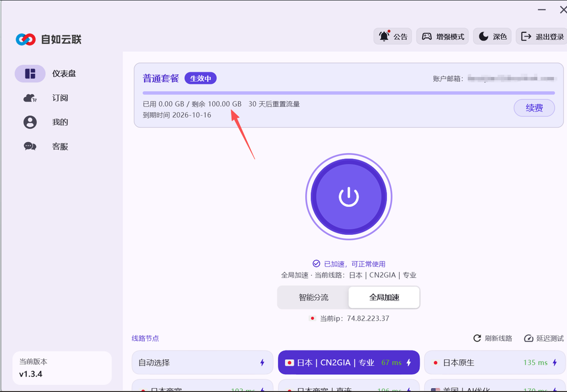Click the 公告 bell icon
This screenshot has height=392, width=567.
[384, 36]
